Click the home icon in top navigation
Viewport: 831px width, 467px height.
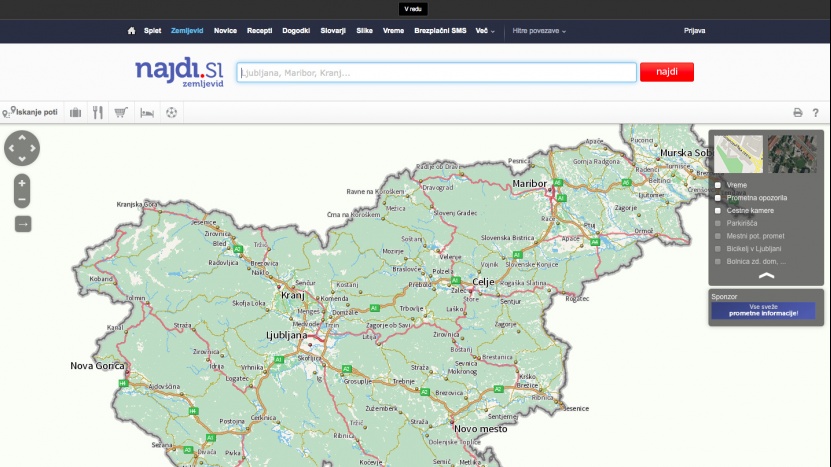[132, 31]
